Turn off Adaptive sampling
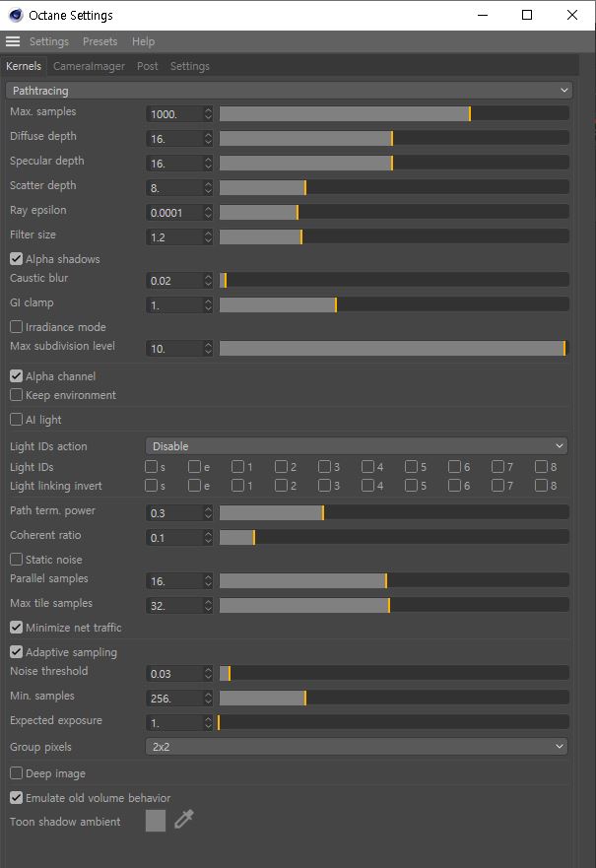 [x=16, y=652]
